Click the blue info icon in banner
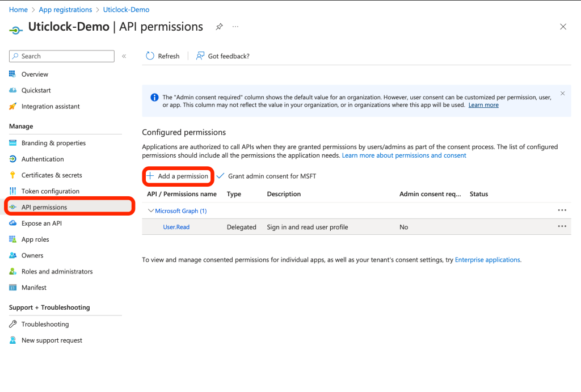581x392 pixels. (x=154, y=98)
